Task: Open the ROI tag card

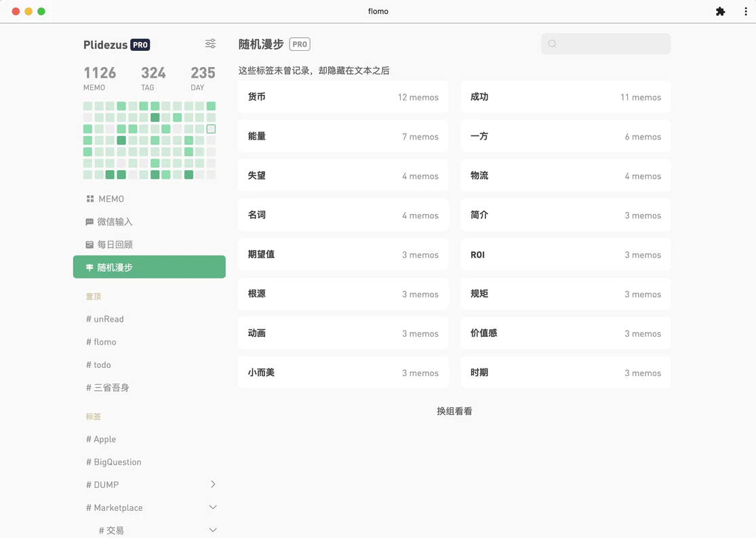Action: click(565, 254)
